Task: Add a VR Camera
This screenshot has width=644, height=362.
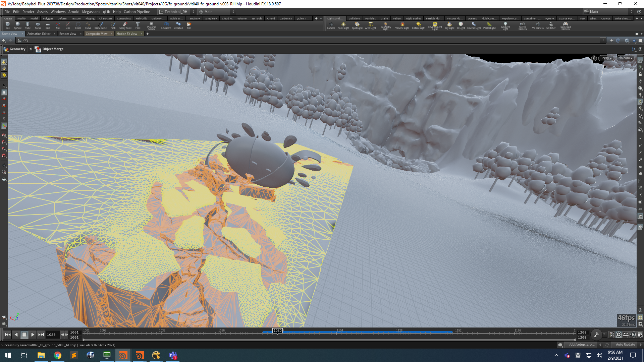Action: 538,25
